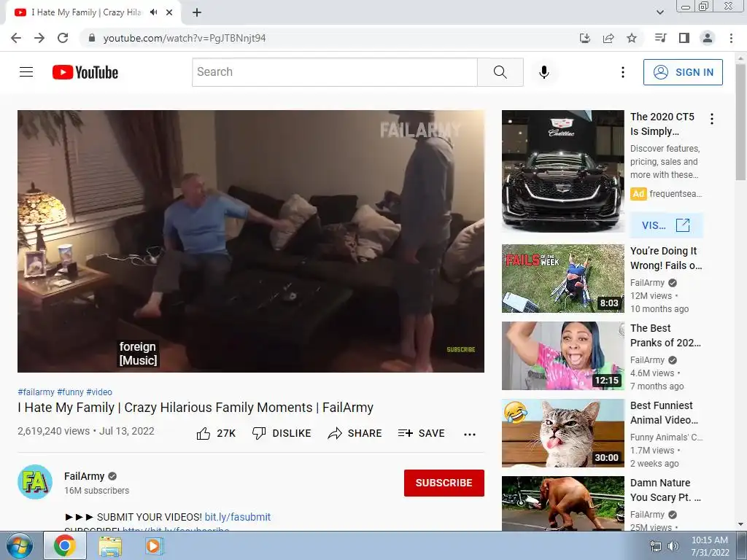Click the SUBSCRIBE watermark in video
The height and width of the screenshot is (560, 747).
pos(461,349)
